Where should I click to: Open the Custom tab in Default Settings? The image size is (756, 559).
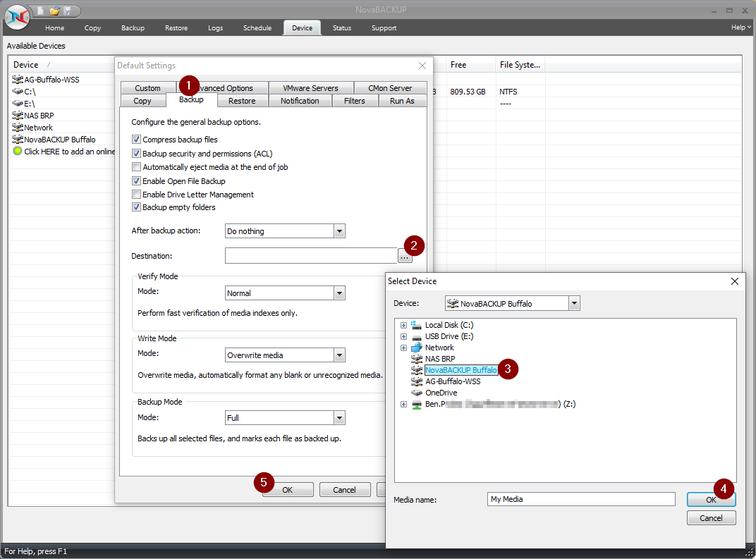click(147, 88)
